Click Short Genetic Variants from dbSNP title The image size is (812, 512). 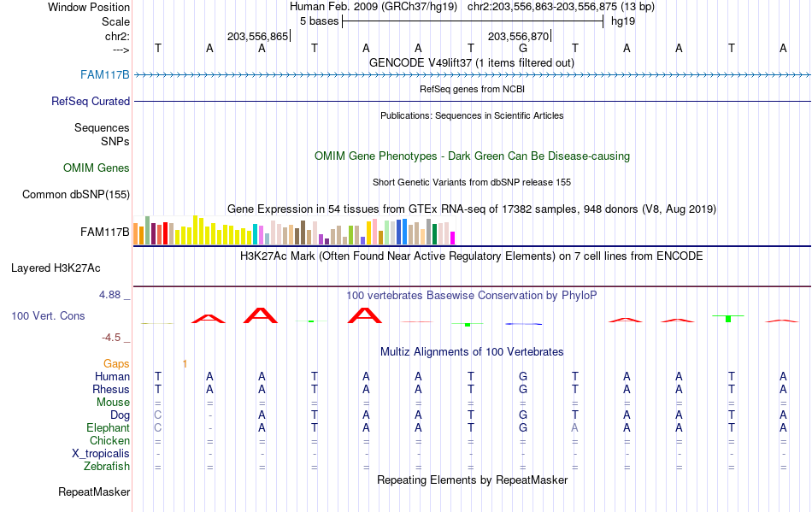[472, 182]
